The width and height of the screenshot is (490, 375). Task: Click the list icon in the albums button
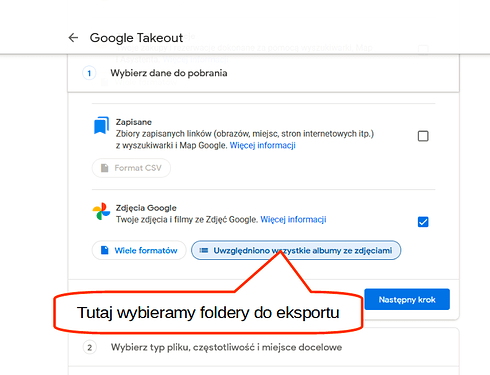(x=204, y=250)
